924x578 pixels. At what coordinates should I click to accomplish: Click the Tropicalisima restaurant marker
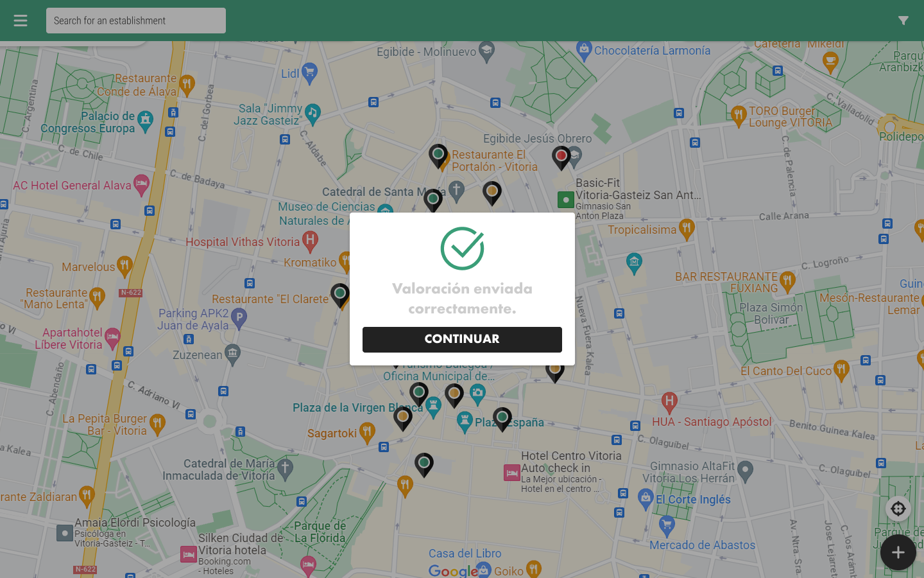tap(687, 229)
